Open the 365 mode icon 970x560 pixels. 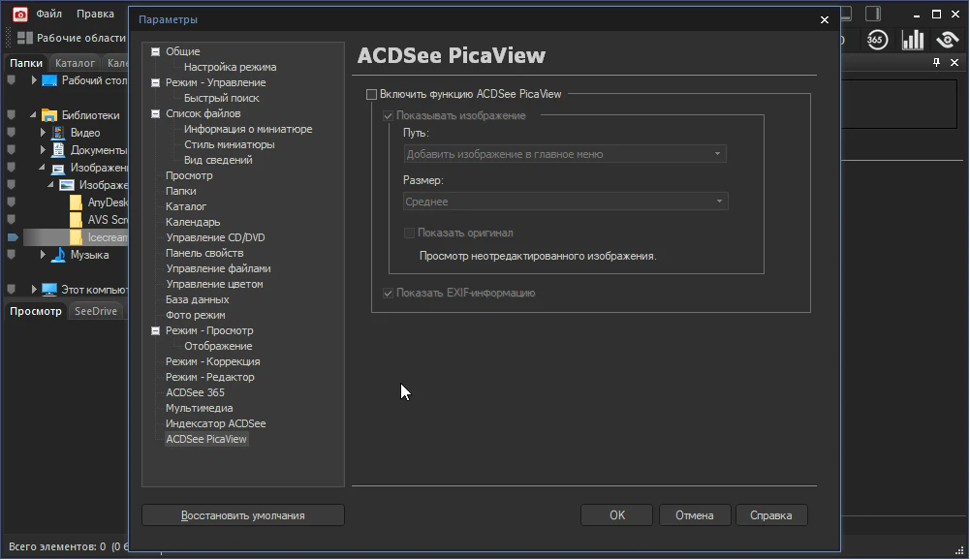click(876, 40)
